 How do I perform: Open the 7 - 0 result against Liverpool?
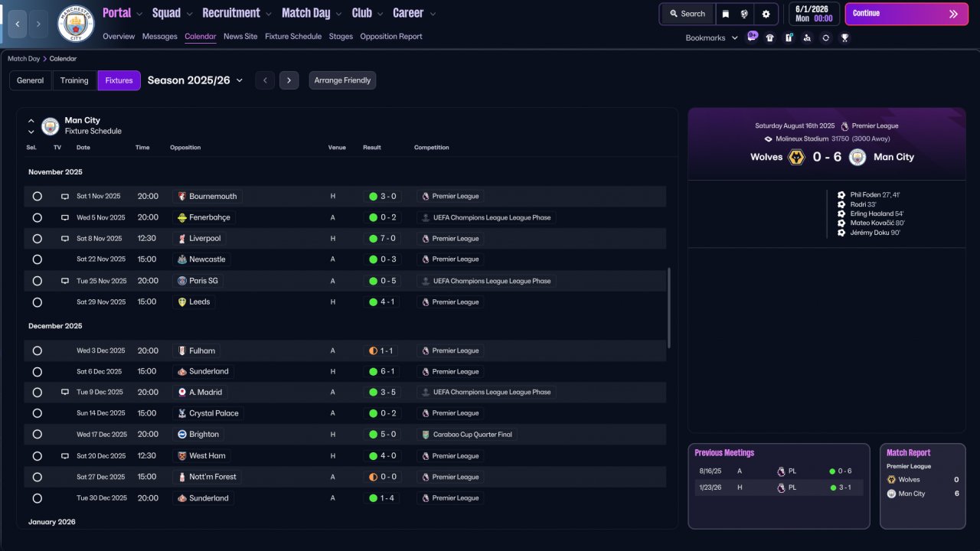(382, 239)
